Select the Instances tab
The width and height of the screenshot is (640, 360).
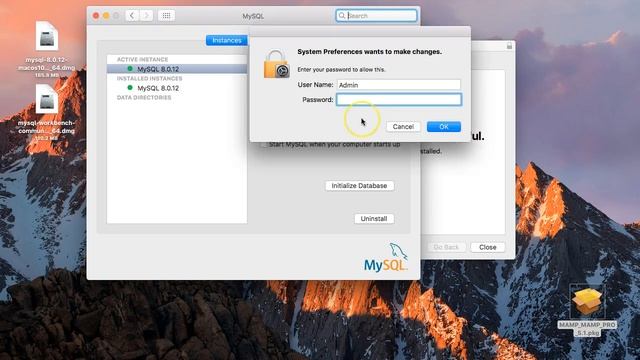point(227,40)
